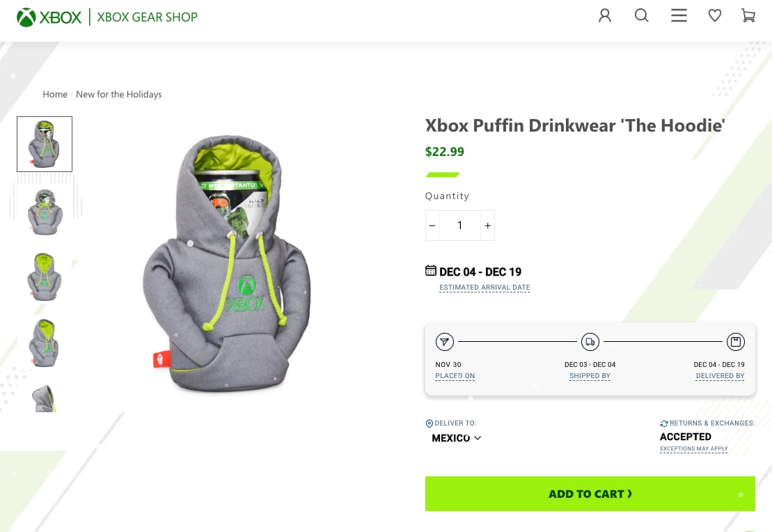Click the quantity input field
Viewport: 772px width, 532px height.
[x=459, y=226]
